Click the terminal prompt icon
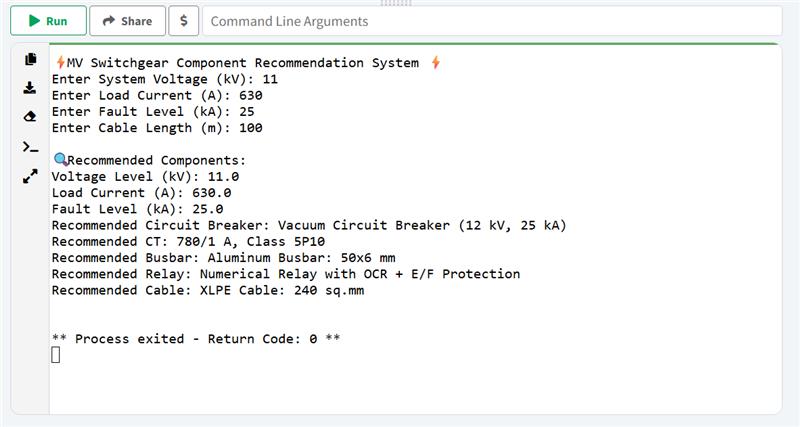 [30, 147]
